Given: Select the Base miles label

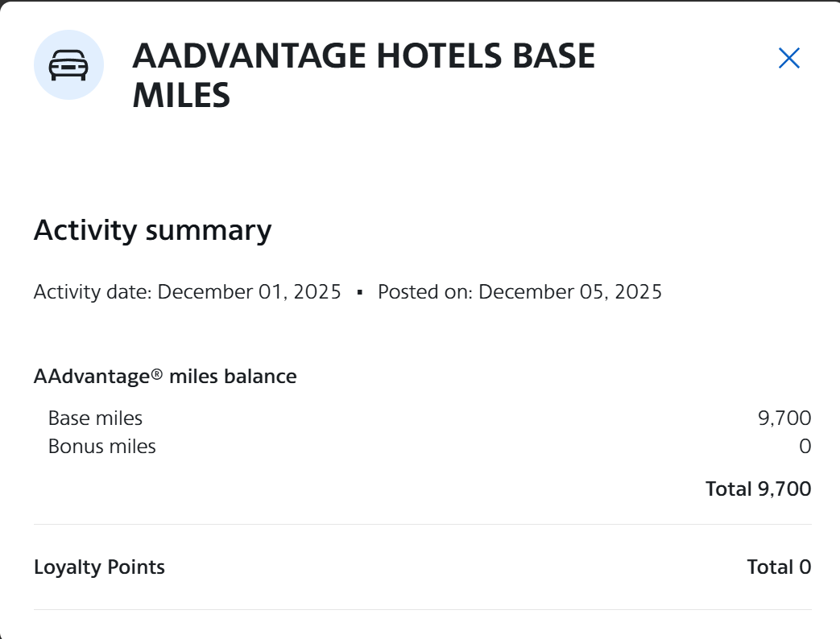Looking at the screenshot, I should click(x=95, y=418).
